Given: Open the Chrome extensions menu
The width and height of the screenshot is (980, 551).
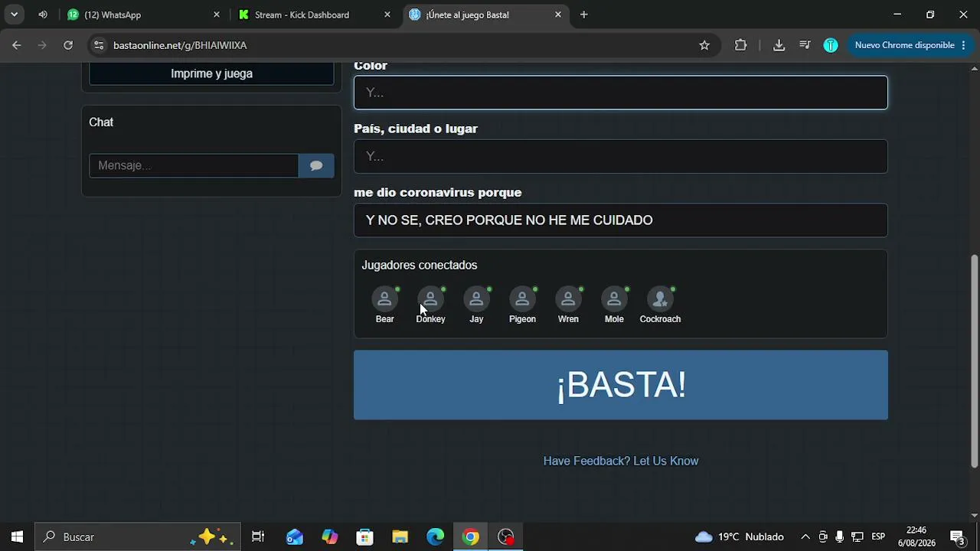Looking at the screenshot, I should pyautogui.click(x=740, y=45).
